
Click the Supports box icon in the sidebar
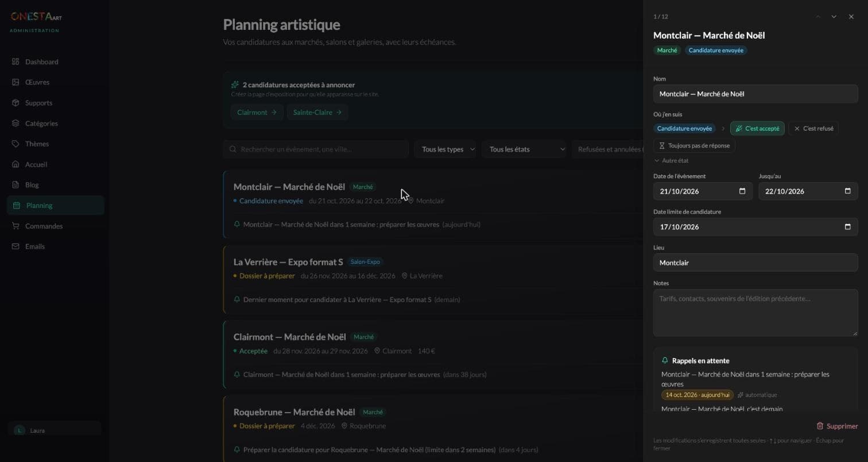pyautogui.click(x=15, y=103)
